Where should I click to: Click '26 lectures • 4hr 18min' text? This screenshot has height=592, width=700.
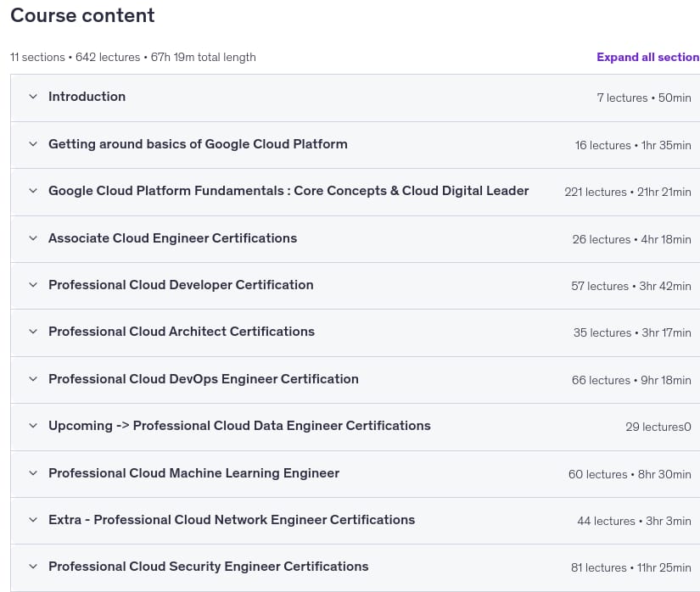[631, 239]
